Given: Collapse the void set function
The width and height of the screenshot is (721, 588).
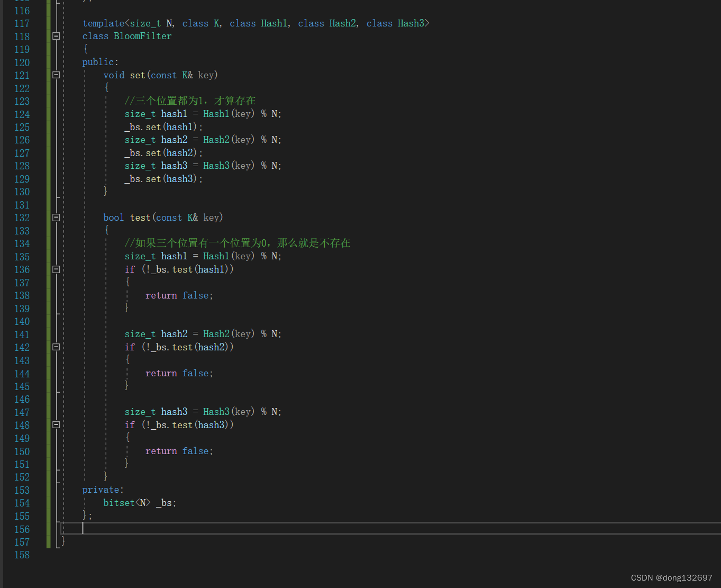Looking at the screenshot, I should click(x=56, y=75).
